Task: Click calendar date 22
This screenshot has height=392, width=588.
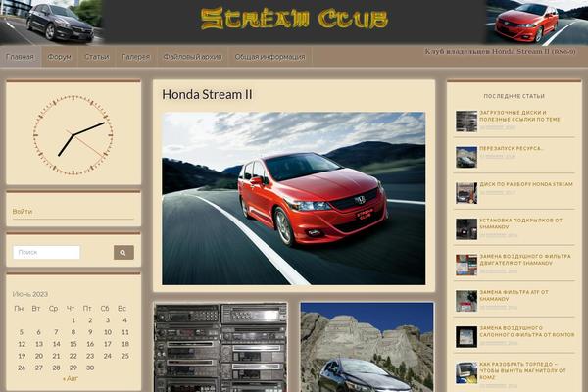Action: pos(73,356)
